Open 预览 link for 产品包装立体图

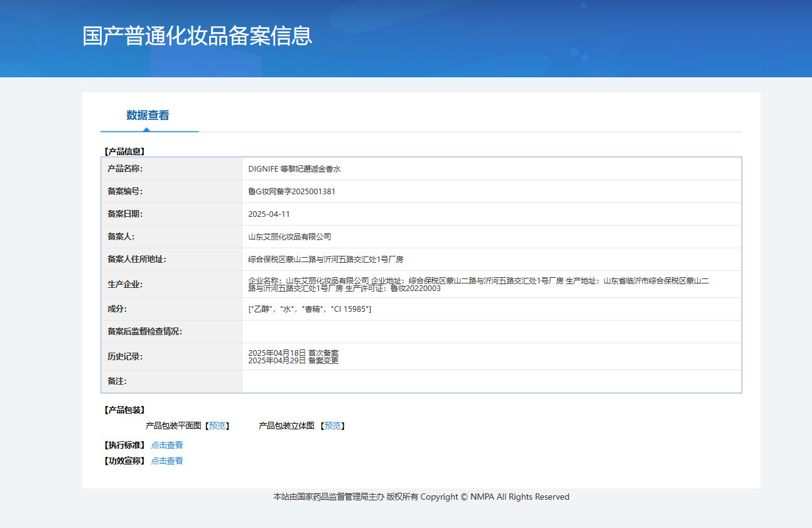tap(333, 426)
